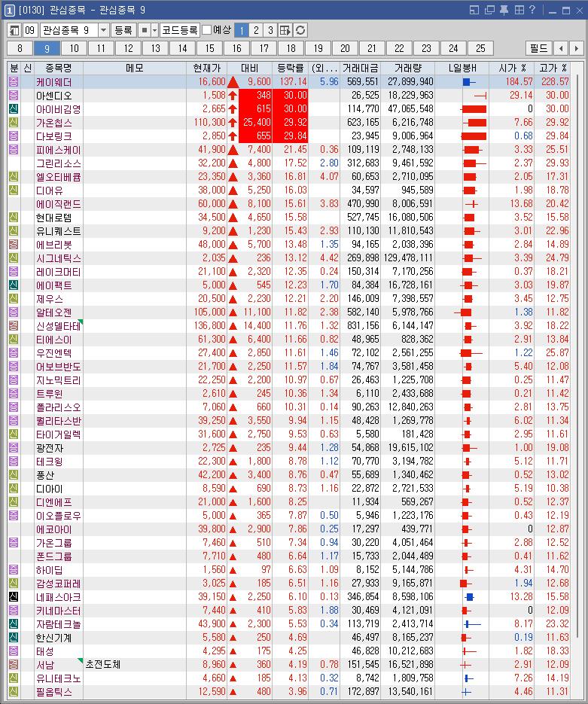
Task: Click the 정 marker on 에브리봇 row
Action: [14, 244]
